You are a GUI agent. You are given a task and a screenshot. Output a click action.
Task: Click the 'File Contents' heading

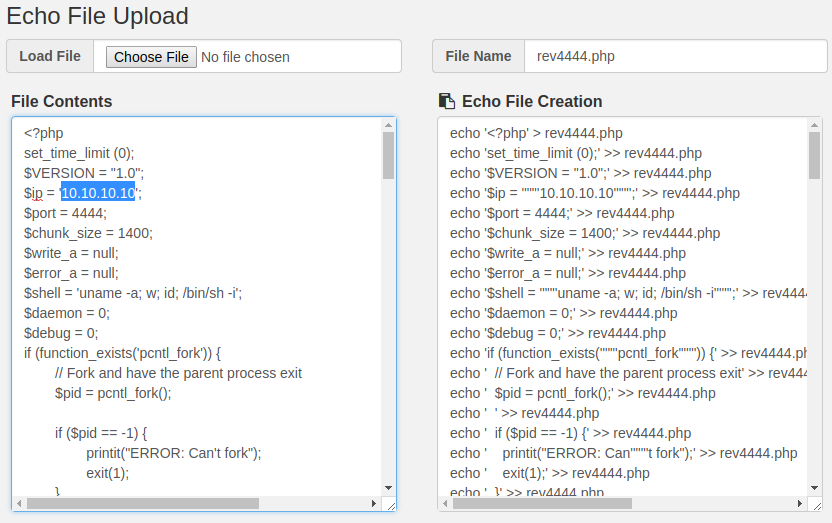pos(62,101)
